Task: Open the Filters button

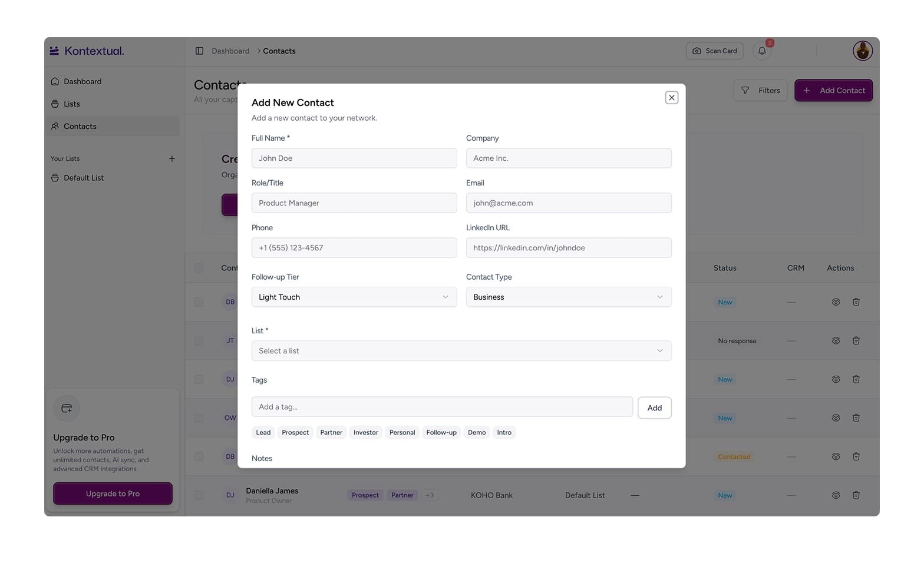Action: [760, 91]
